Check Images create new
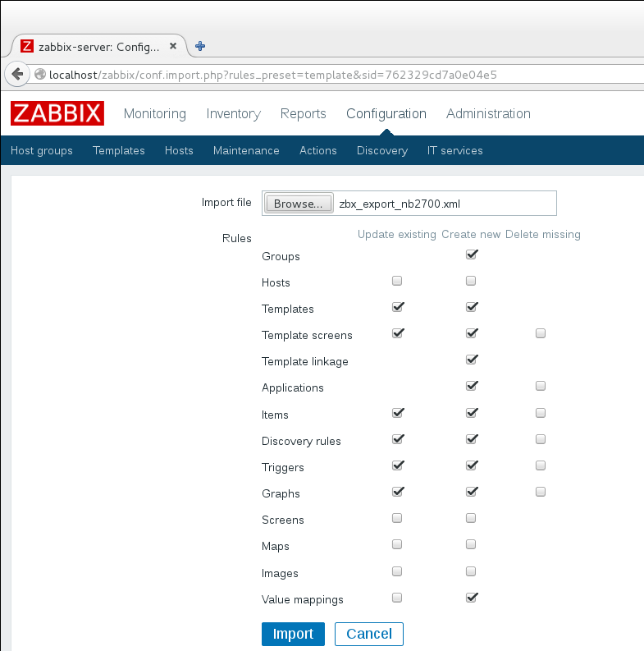This screenshot has width=644, height=651. pyautogui.click(x=471, y=571)
